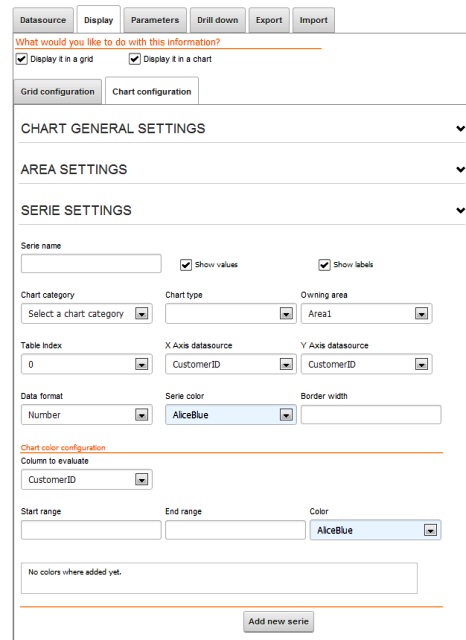The image size is (466, 640).
Task: Toggle the Show labels checkbox
Action: click(x=324, y=265)
